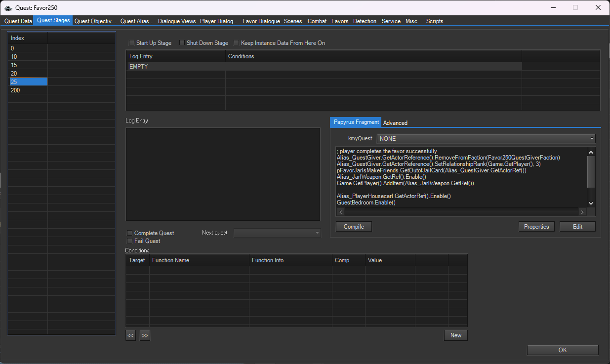Toggle the Shut Down Stage checkbox
This screenshot has width=610, height=364.
182,43
